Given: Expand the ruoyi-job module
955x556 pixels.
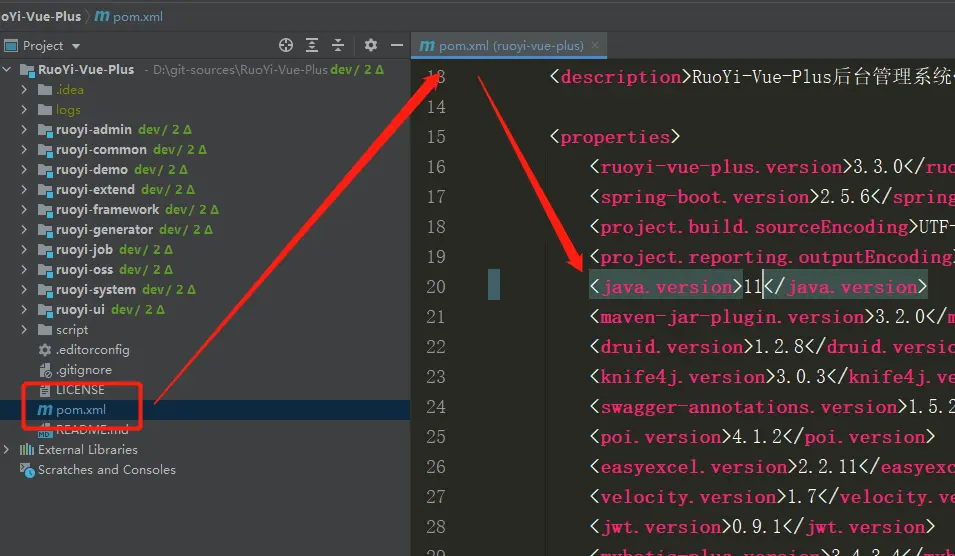Looking at the screenshot, I should (24, 250).
